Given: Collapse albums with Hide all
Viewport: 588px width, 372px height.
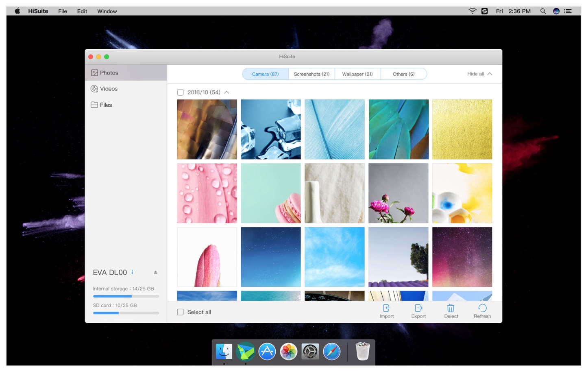Looking at the screenshot, I should point(480,74).
